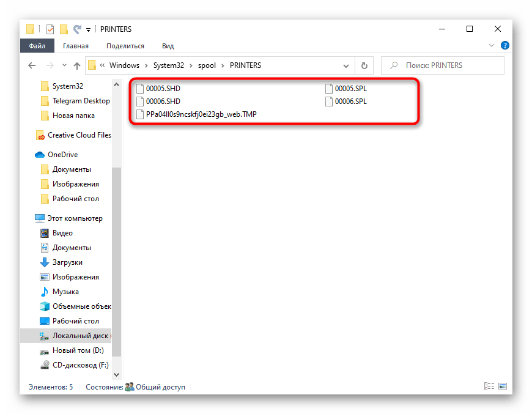
Task: Open the Файл menu tab
Action: click(x=37, y=46)
